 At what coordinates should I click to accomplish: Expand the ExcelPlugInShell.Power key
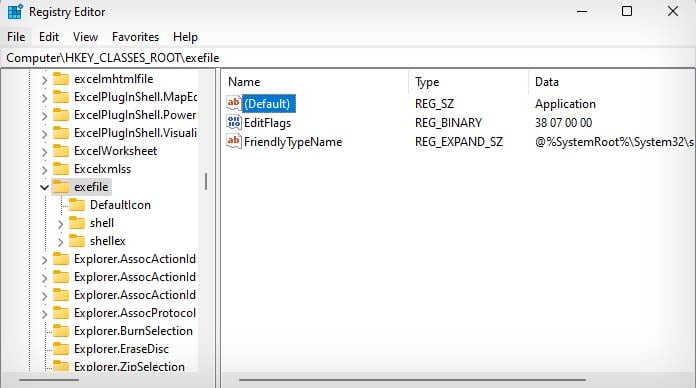44,116
